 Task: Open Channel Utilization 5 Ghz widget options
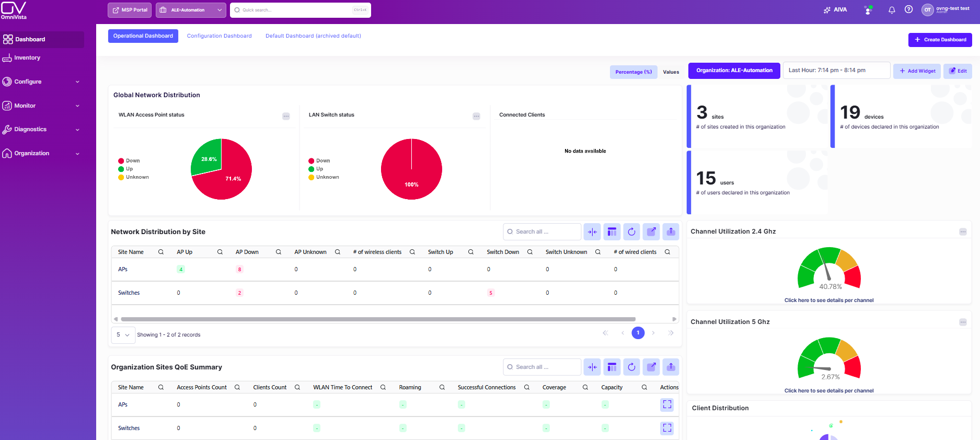(x=963, y=322)
